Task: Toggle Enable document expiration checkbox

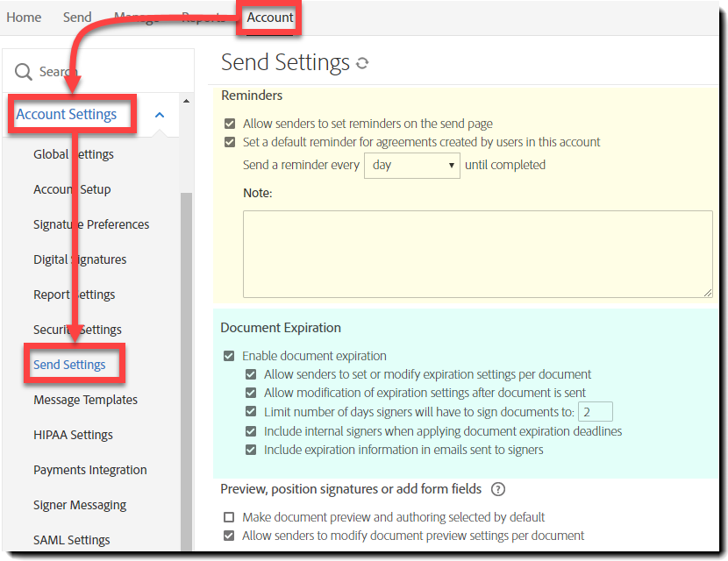Action: (230, 356)
